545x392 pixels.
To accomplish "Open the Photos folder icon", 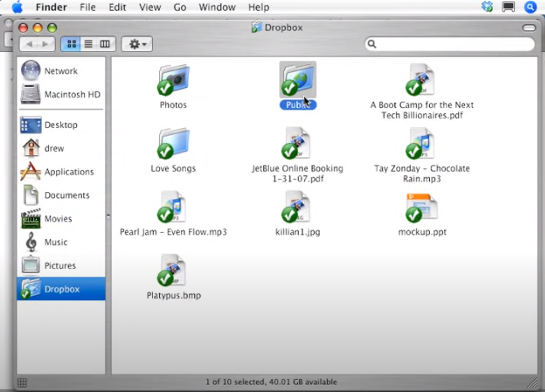I will [x=173, y=81].
